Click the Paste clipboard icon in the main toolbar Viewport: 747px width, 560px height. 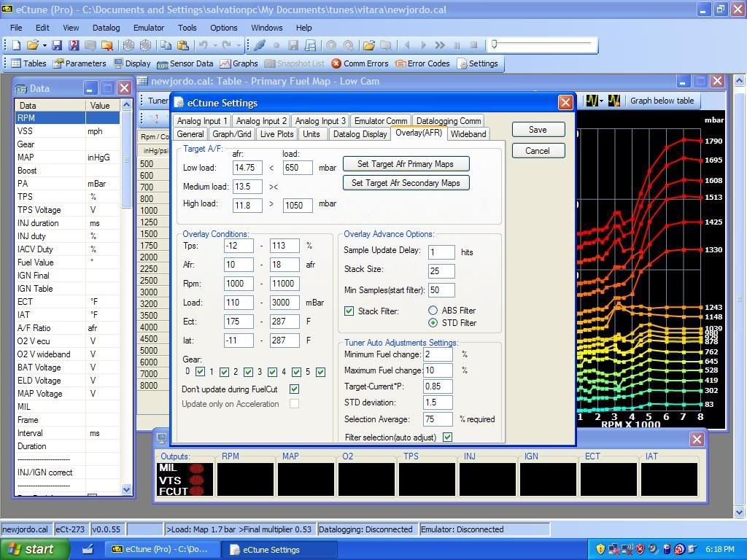(182, 45)
